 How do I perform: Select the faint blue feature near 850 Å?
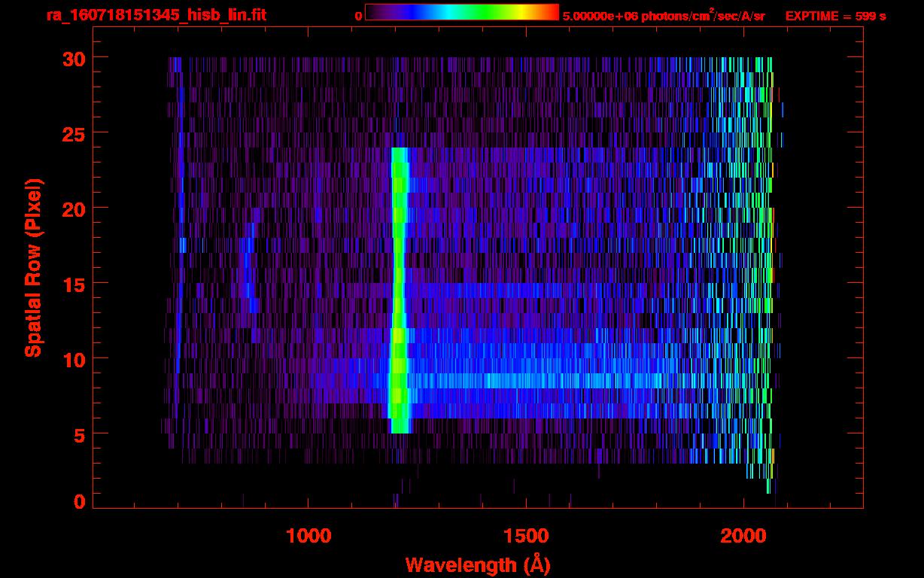pos(251,278)
